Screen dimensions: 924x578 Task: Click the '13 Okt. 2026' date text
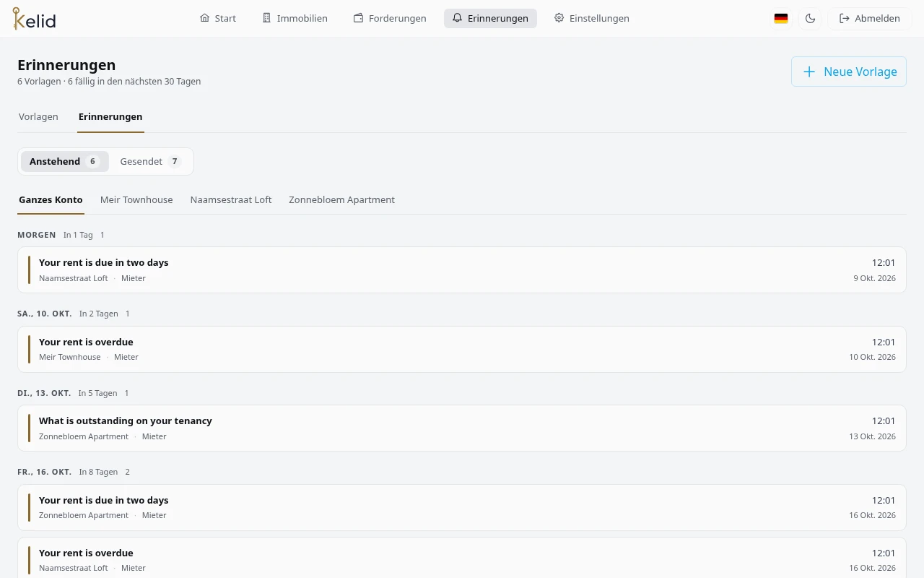pos(872,436)
